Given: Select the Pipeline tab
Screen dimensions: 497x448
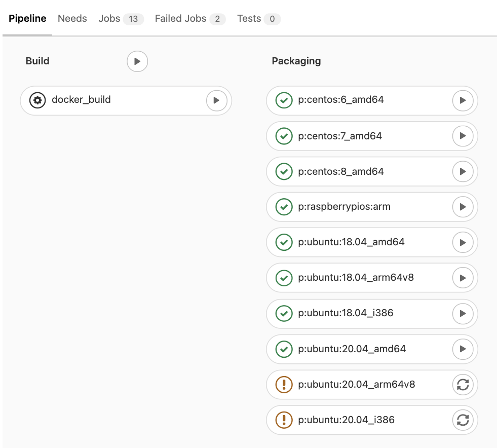Looking at the screenshot, I should (27, 18).
